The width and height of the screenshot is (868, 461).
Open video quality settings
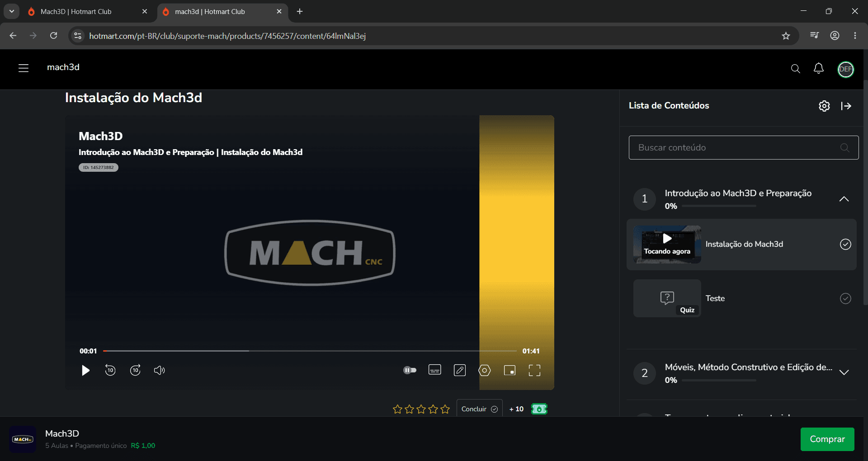click(484, 371)
